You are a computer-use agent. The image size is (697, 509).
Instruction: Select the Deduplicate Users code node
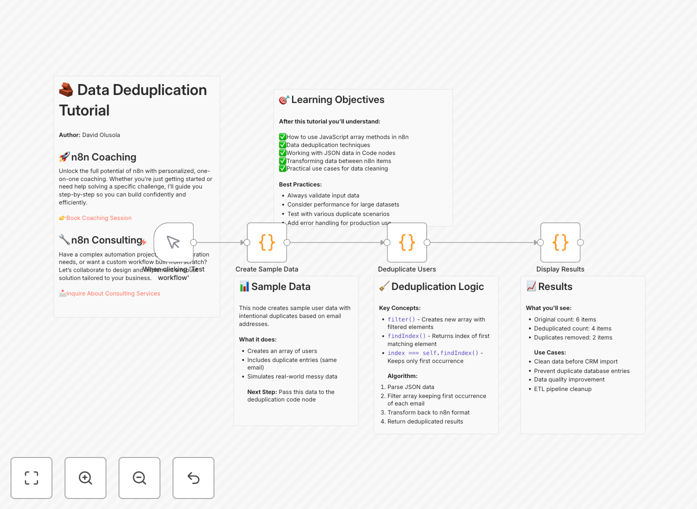[407, 242]
